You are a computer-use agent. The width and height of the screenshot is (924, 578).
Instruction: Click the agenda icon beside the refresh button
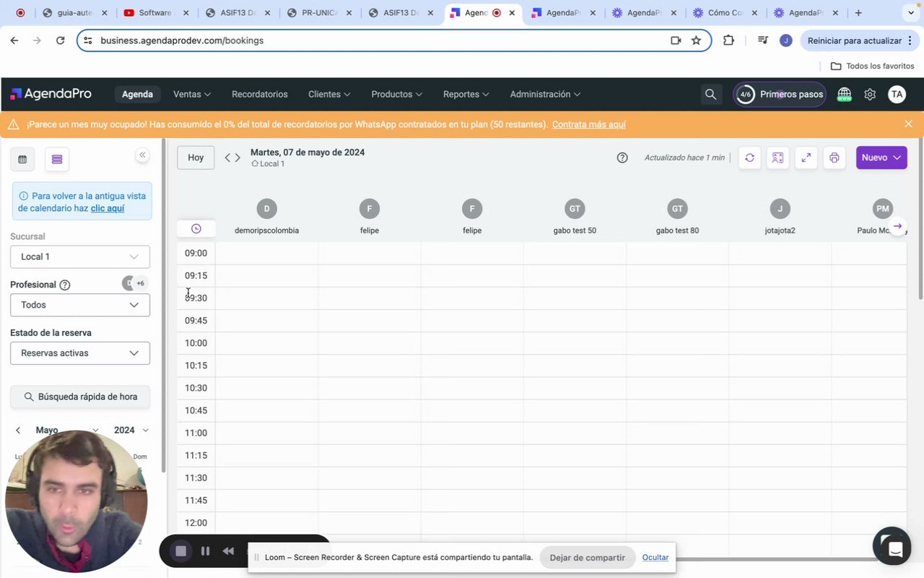777,158
